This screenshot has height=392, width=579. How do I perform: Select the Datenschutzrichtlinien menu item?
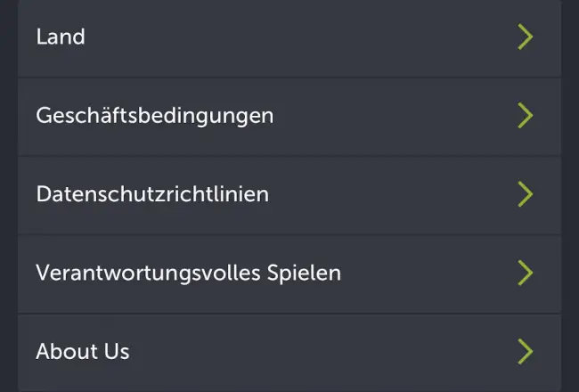tap(289, 195)
